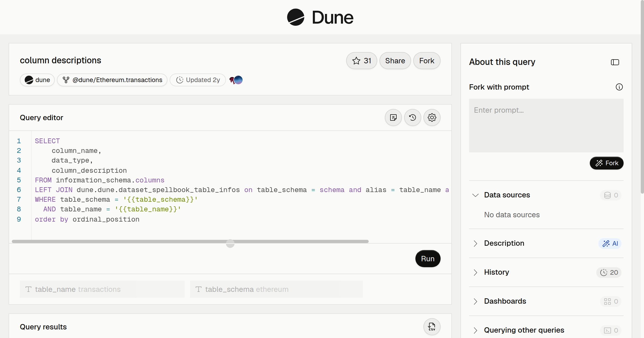Click '{{table_schema}}' string in line 7
This screenshot has height=338, width=644.
point(160,200)
